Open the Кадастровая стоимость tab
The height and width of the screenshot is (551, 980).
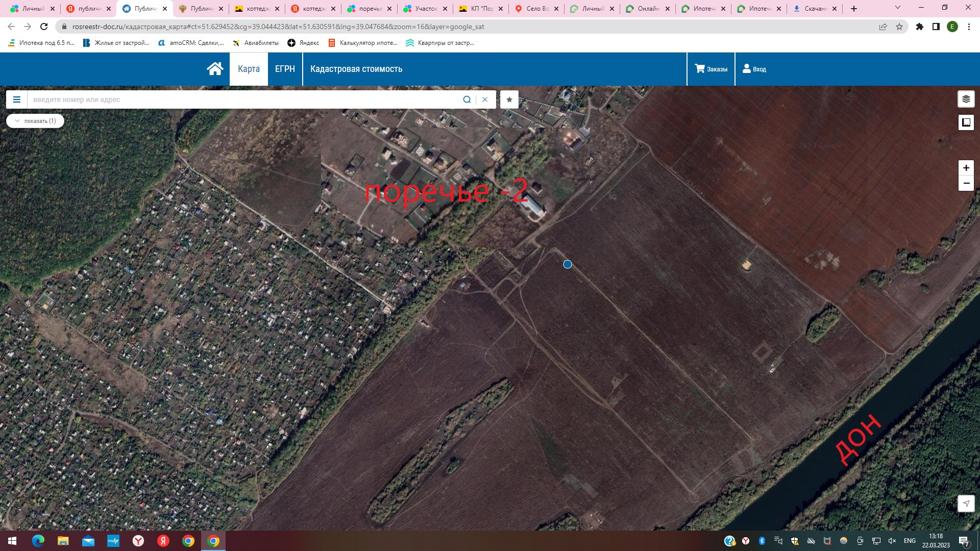pyautogui.click(x=356, y=69)
